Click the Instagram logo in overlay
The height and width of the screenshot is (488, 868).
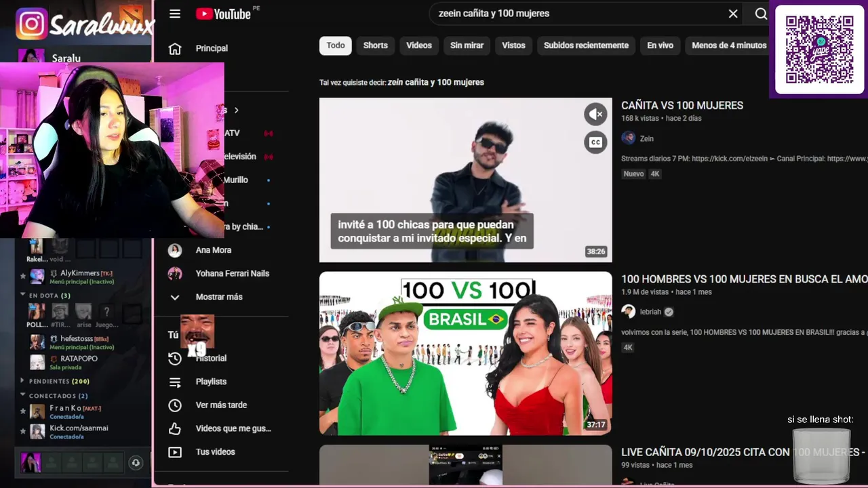[x=32, y=24]
